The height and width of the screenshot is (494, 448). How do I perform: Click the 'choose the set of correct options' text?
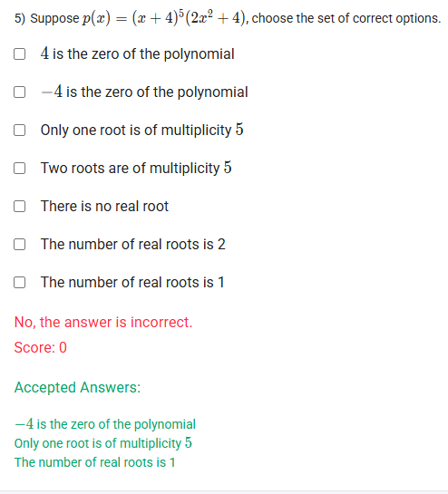(346, 18)
